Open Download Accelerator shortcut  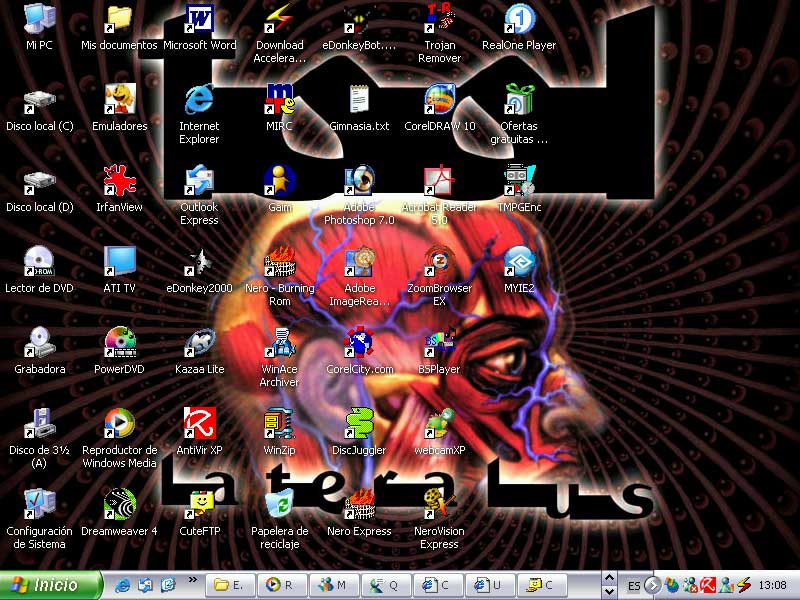coord(279,19)
